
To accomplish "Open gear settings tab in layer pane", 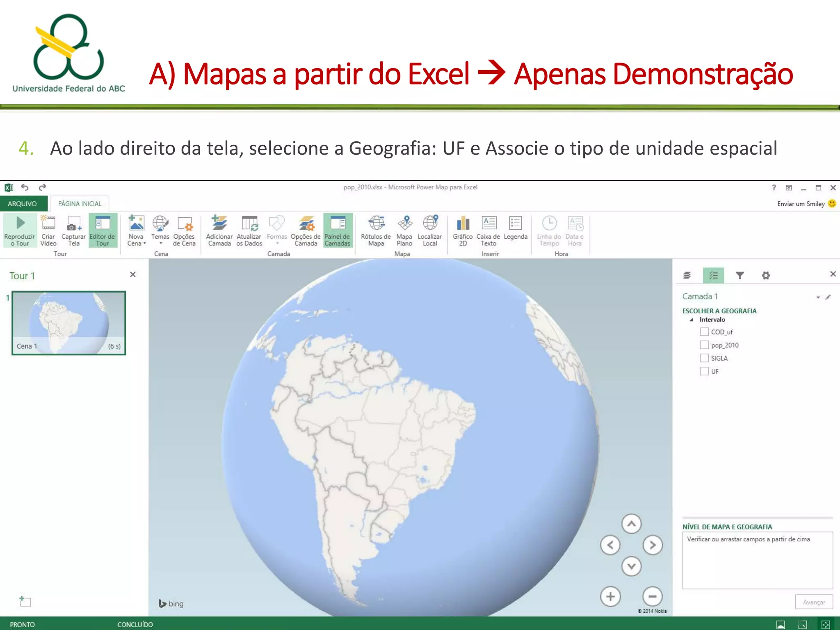I will coord(766,275).
